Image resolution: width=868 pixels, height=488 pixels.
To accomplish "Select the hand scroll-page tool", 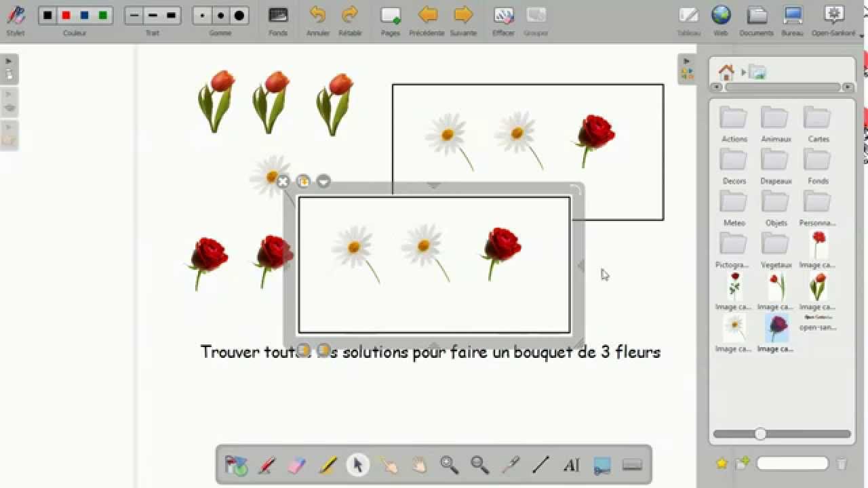I will pyautogui.click(x=419, y=465).
